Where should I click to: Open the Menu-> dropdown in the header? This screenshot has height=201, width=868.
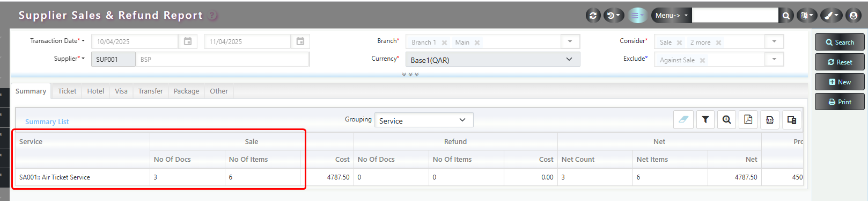pyautogui.click(x=671, y=16)
